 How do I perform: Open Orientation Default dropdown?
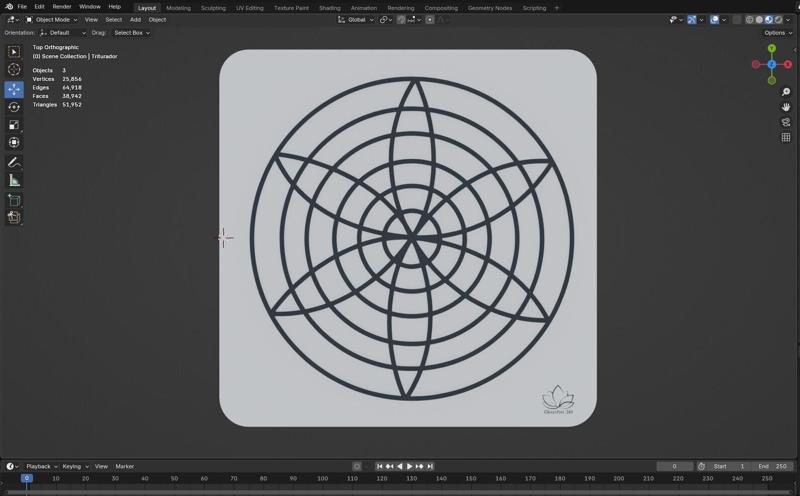pyautogui.click(x=62, y=33)
